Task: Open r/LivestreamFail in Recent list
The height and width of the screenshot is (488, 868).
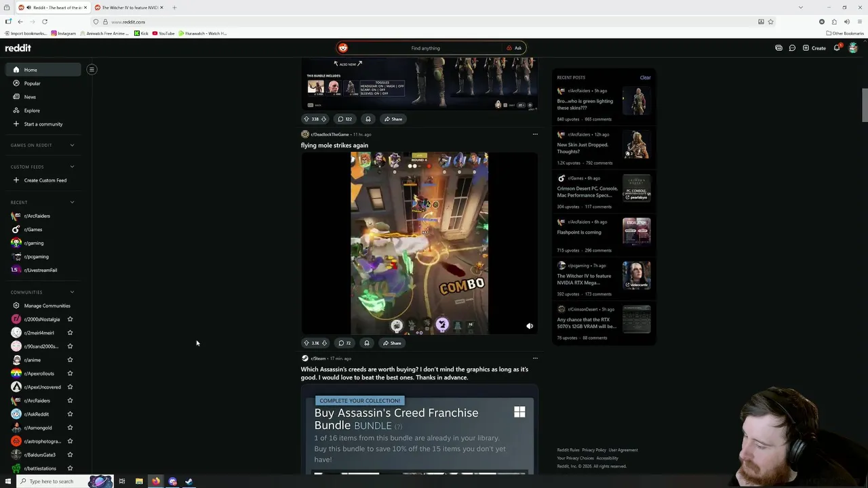Action: pyautogui.click(x=43, y=270)
